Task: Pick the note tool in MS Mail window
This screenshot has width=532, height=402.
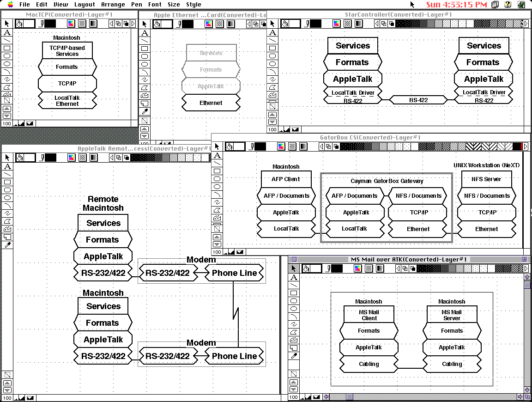Action: pyautogui.click(x=294, y=347)
